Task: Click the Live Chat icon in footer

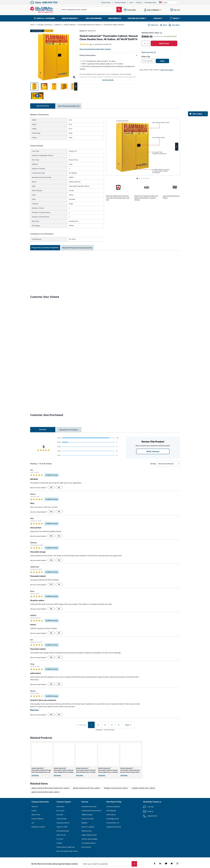Action: pyautogui.click(x=145, y=807)
